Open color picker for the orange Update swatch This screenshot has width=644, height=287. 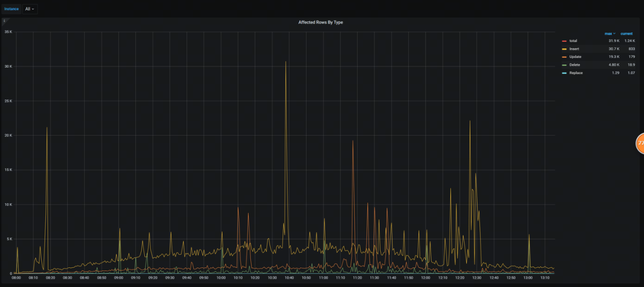coord(564,57)
